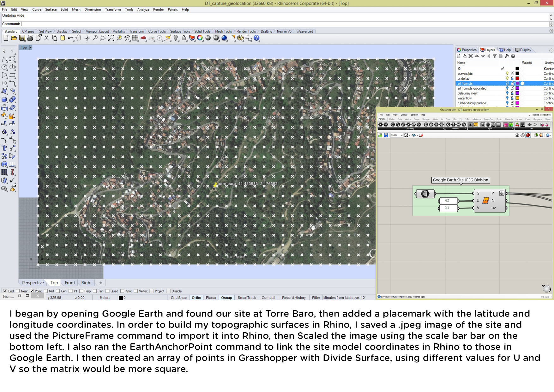
Task: Switch to the Perspective viewport tab
Action: pos(33,283)
